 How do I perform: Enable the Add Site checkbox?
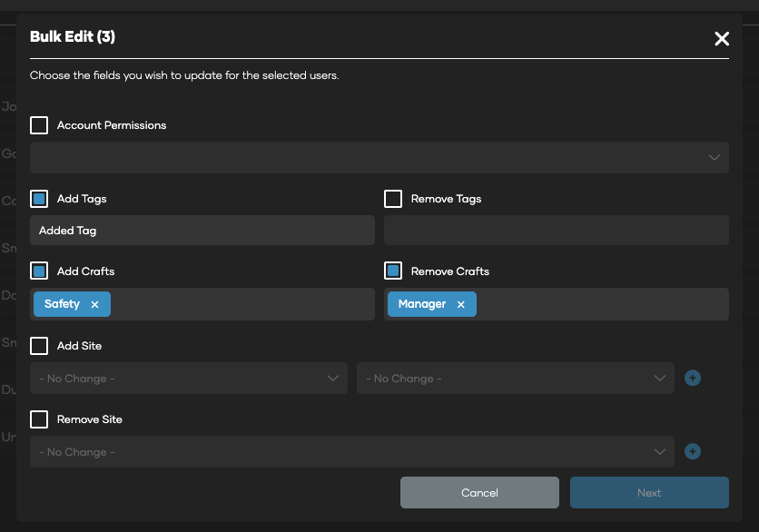[39, 346]
